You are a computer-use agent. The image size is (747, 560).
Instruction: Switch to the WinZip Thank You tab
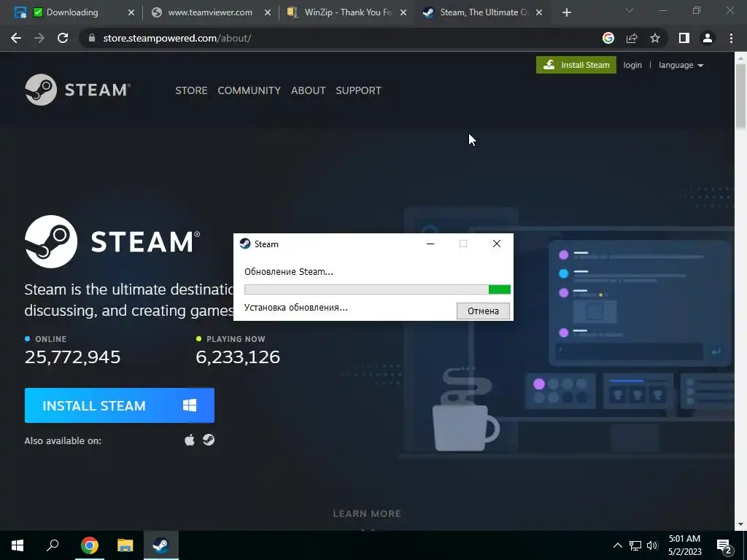pyautogui.click(x=348, y=12)
